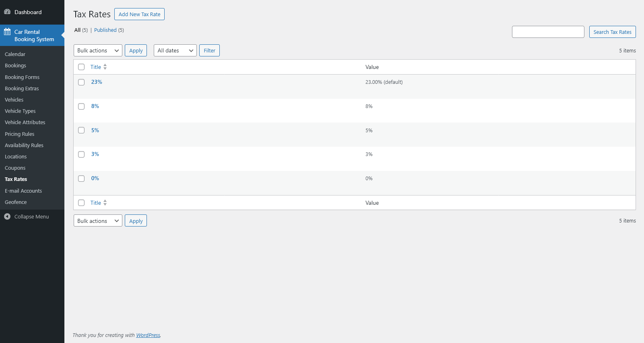Open the 23% tax rate link
The image size is (644, 343).
(97, 82)
